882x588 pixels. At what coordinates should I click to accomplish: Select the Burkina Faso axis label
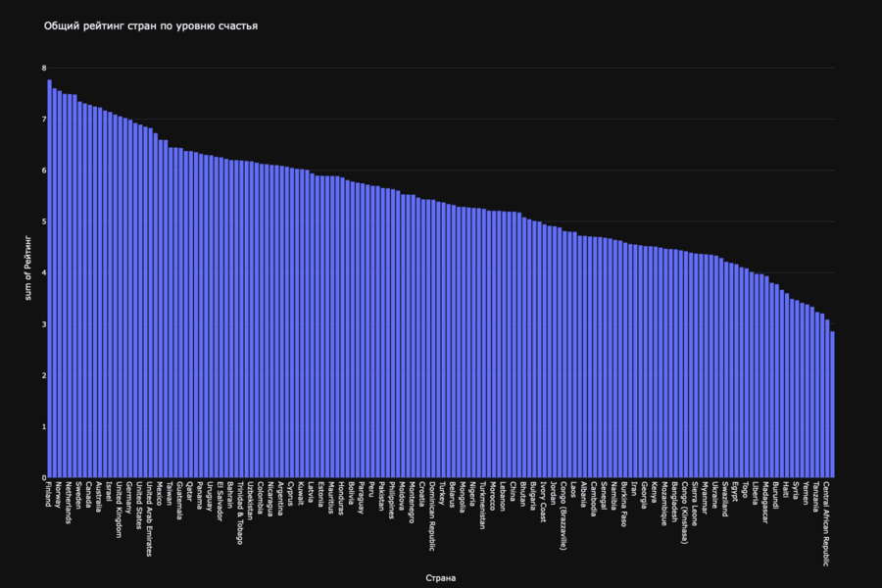(x=622, y=505)
